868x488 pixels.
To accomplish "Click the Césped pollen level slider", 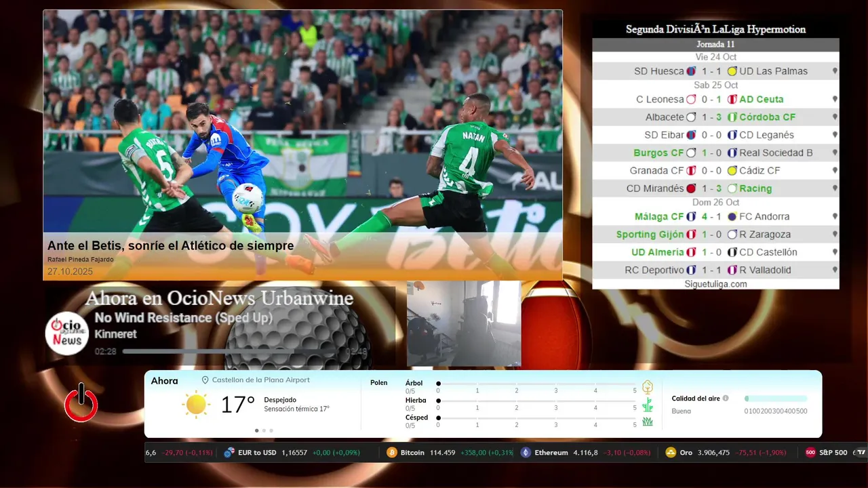I will pos(536,418).
